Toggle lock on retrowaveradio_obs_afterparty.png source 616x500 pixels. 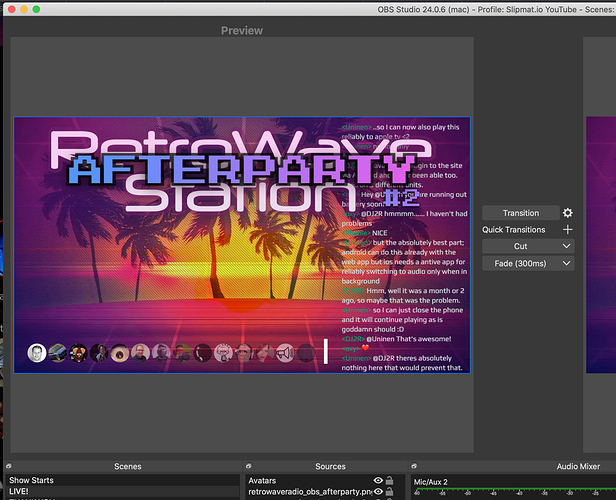(x=389, y=491)
